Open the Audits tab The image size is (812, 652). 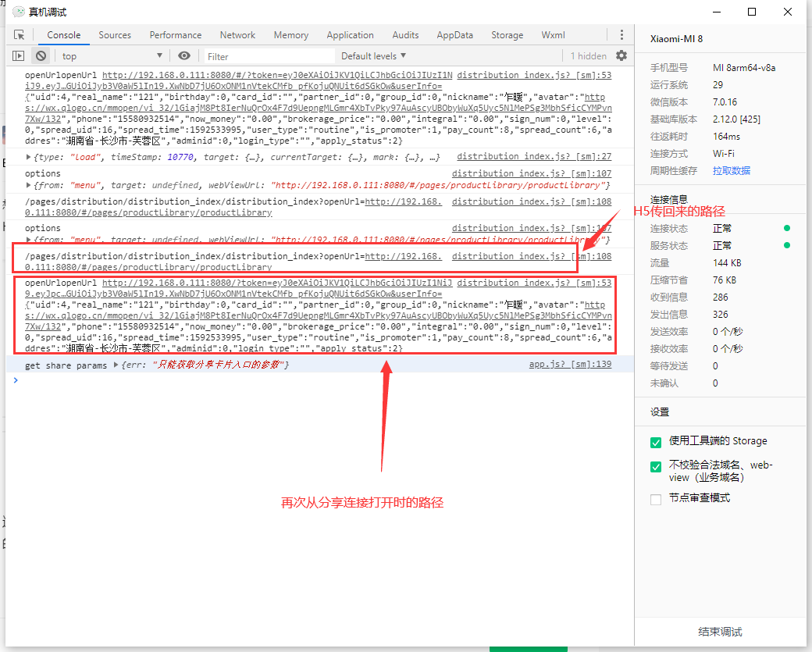coord(405,34)
